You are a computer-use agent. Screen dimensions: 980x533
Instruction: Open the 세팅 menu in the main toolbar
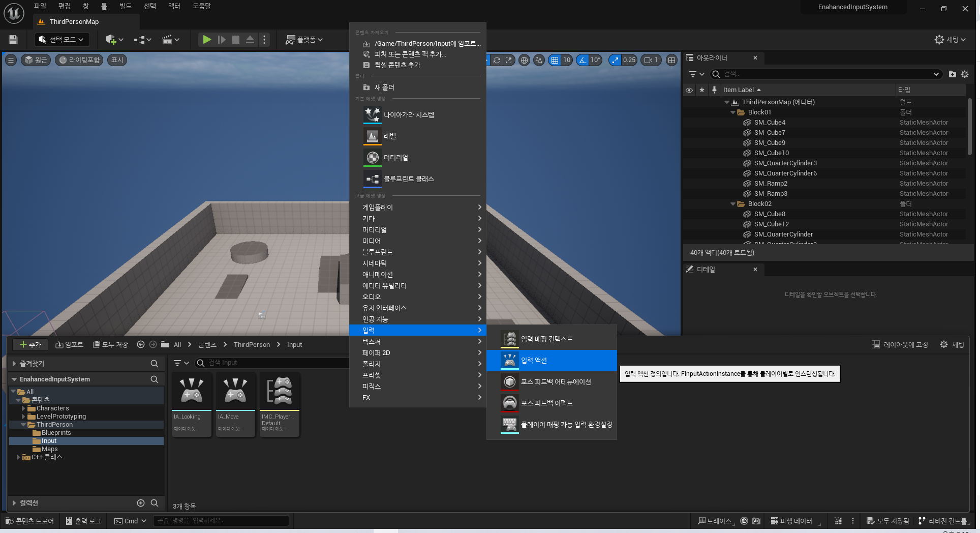pyautogui.click(x=950, y=40)
